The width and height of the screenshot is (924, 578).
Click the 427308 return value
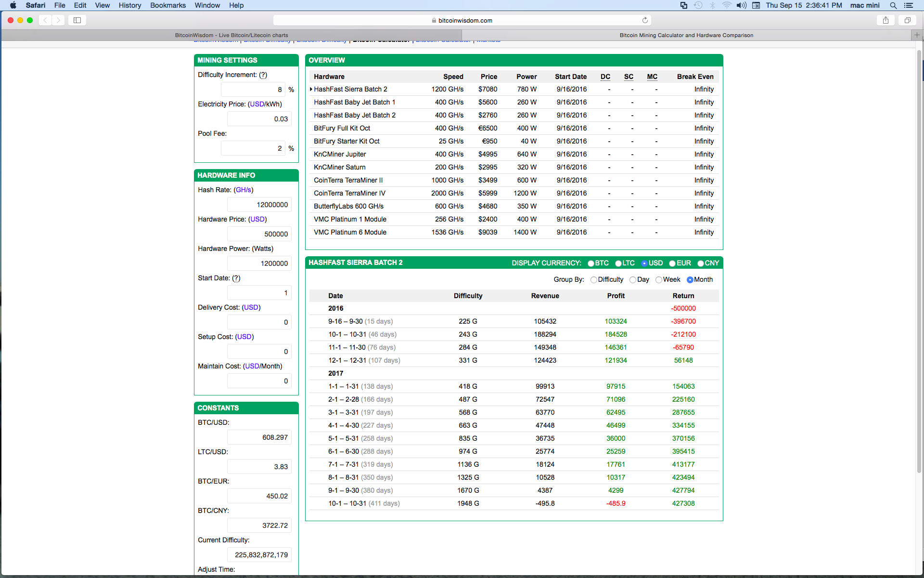683,503
